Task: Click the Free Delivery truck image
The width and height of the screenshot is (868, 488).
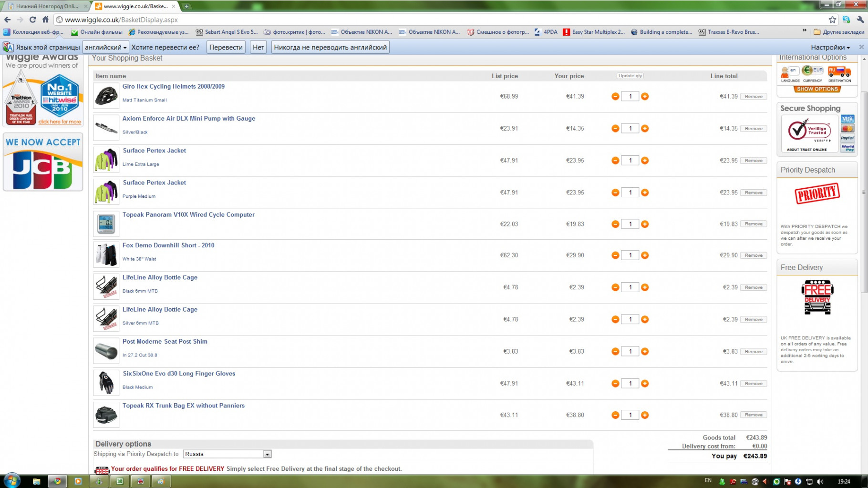Action: (x=817, y=297)
